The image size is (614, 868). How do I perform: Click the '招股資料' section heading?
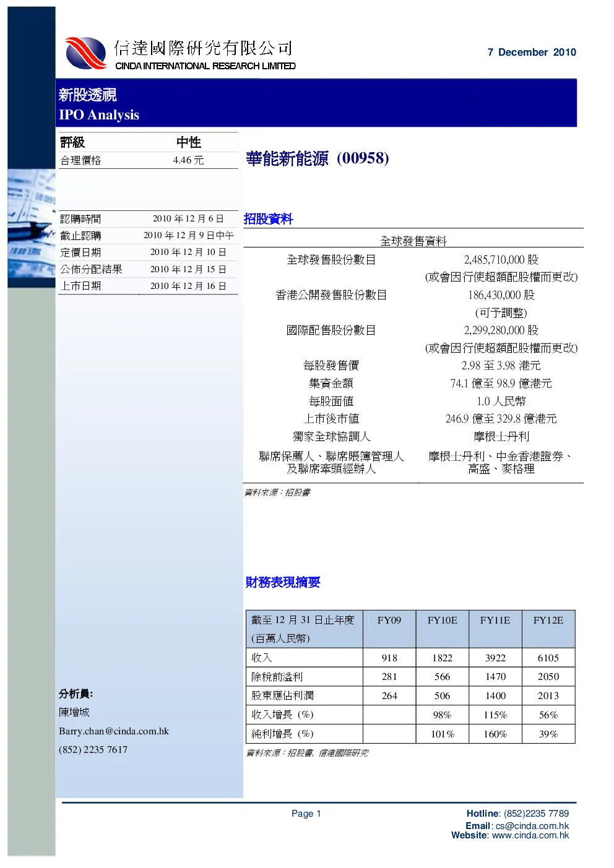pyautogui.click(x=268, y=219)
